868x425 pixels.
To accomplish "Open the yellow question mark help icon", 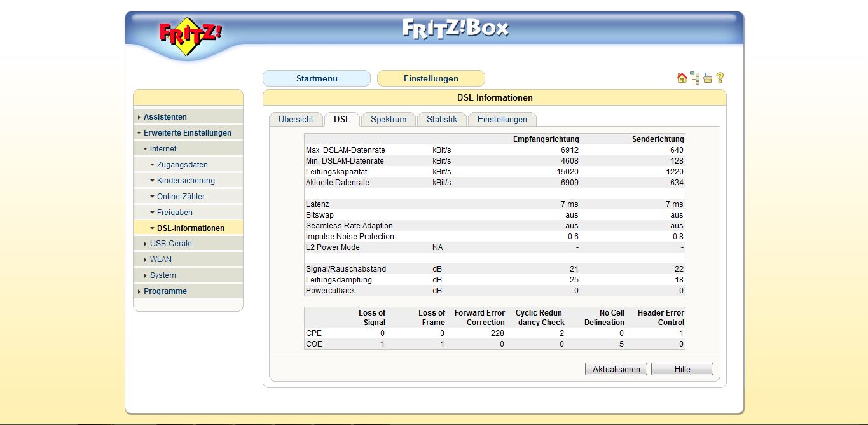I will [720, 78].
